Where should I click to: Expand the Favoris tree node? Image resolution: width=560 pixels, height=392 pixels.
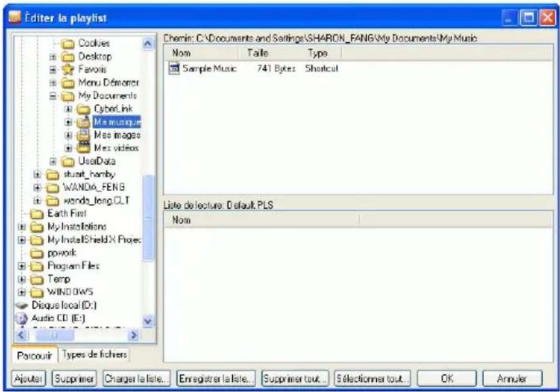53,70
